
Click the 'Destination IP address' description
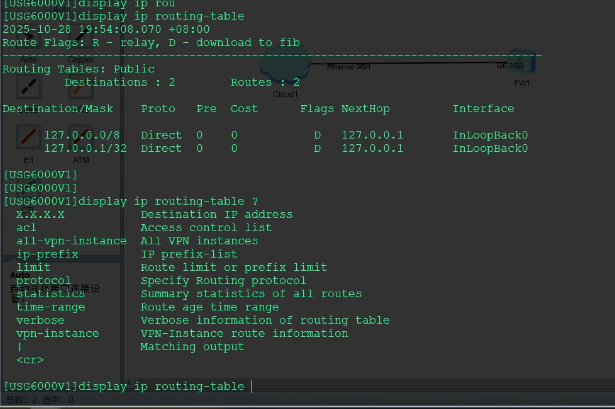click(x=217, y=214)
